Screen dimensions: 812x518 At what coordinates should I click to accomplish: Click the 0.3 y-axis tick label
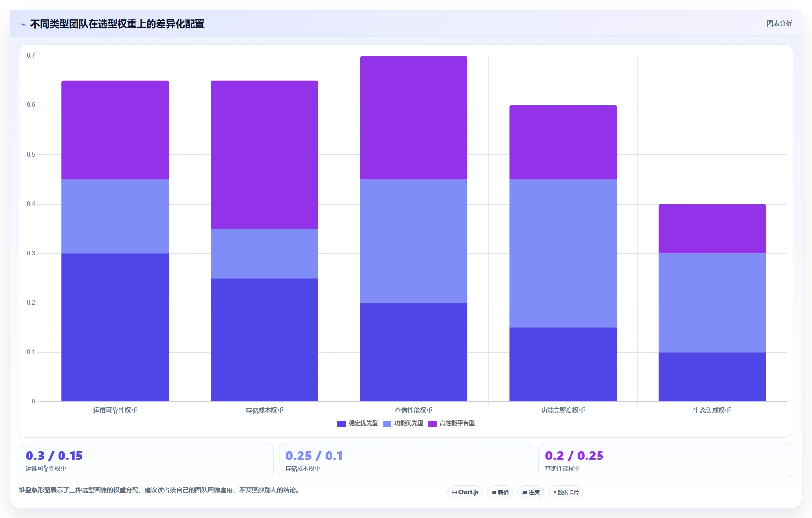coord(31,253)
